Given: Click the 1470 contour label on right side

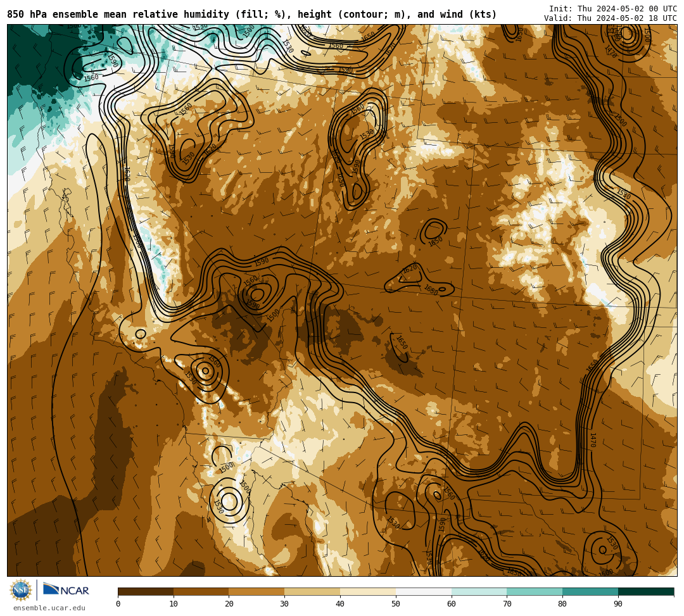Looking at the screenshot, I should (x=592, y=440).
